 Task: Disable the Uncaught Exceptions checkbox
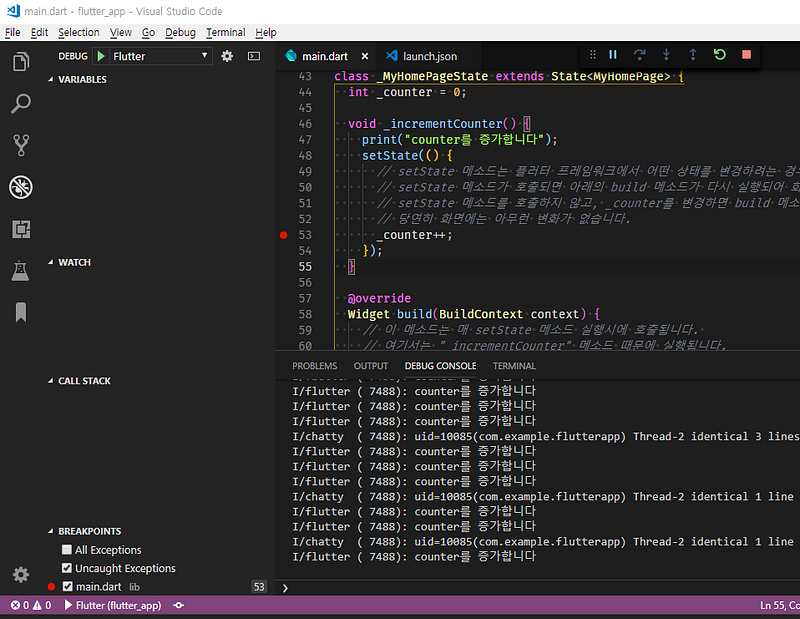67,568
